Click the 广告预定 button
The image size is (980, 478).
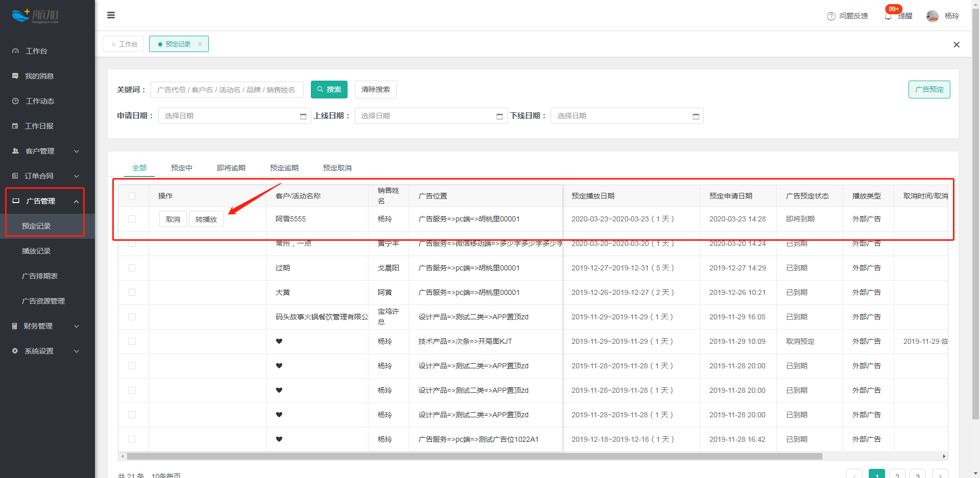point(929,90)
